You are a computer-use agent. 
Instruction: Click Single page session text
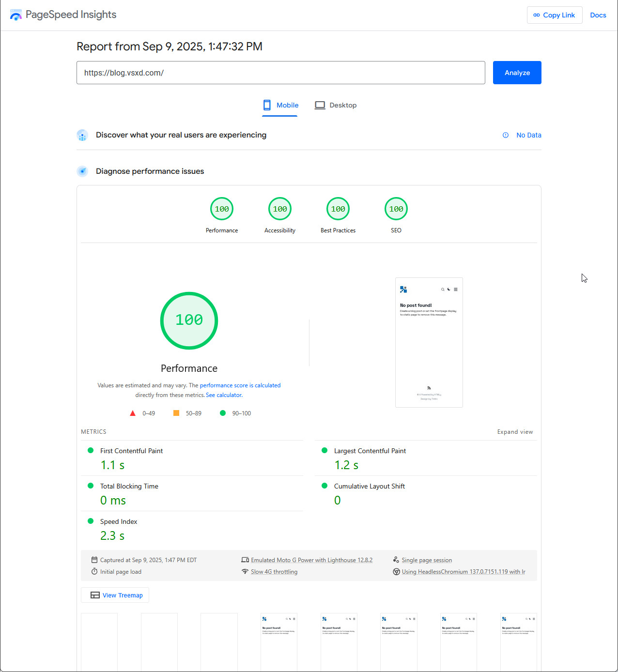coord(427,560)
